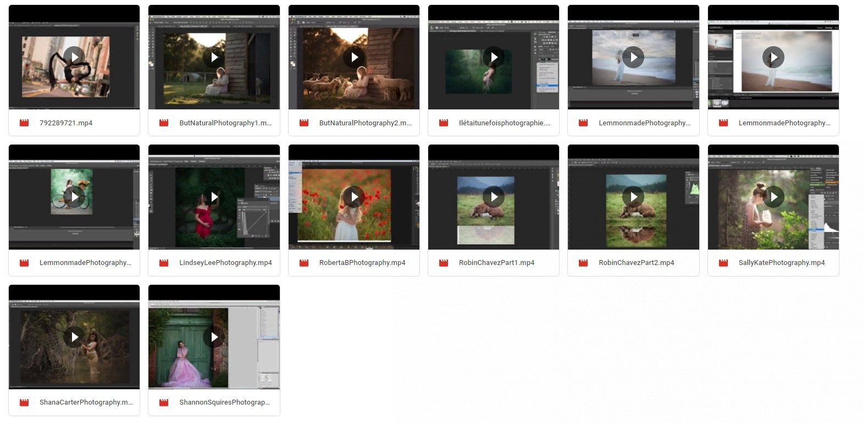Start playback of the ShannonSquiresPhotography video
This screenshot has width=868, height=425.
point(214,336)
